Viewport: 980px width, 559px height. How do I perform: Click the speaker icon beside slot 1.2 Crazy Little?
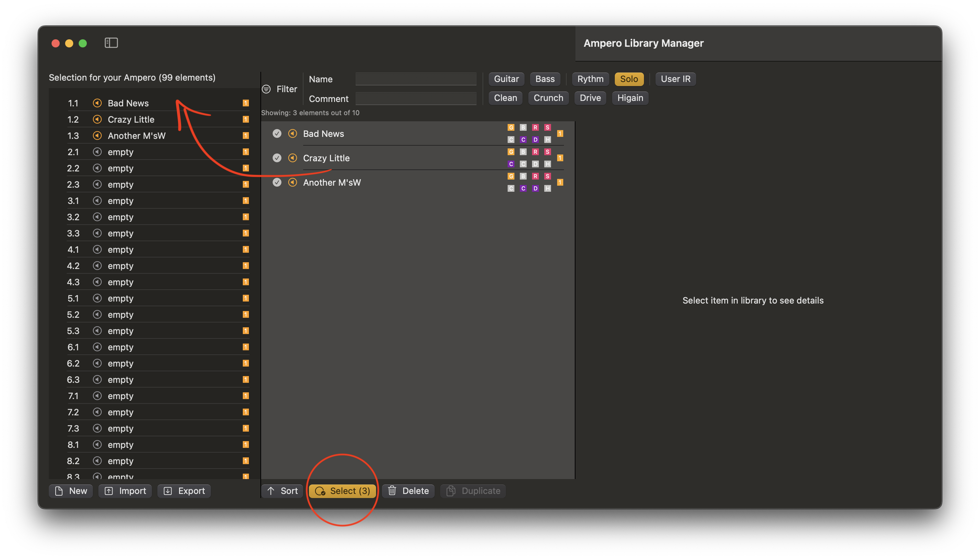click(97, 119)
